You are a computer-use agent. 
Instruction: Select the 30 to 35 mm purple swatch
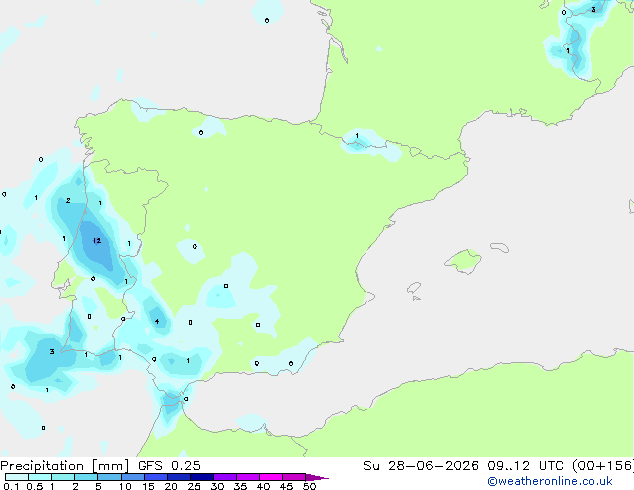[225, 477]
